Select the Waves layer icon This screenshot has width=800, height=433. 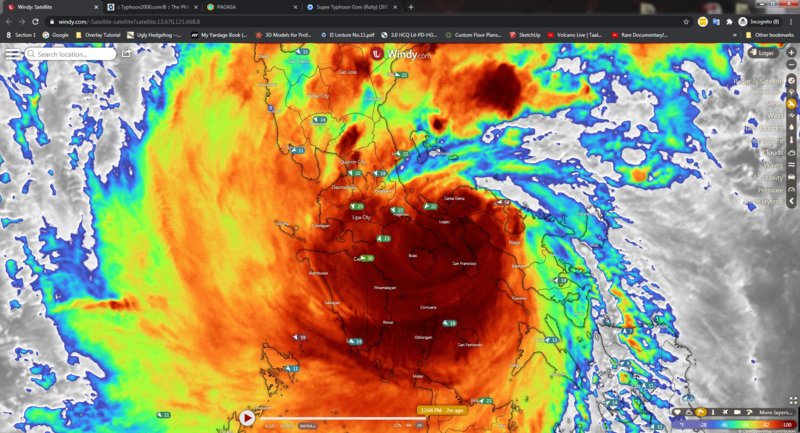[791, 165]
